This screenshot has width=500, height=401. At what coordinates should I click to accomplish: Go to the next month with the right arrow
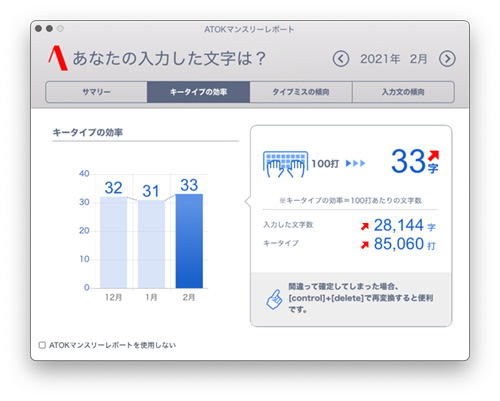click(x=447, y=59)
